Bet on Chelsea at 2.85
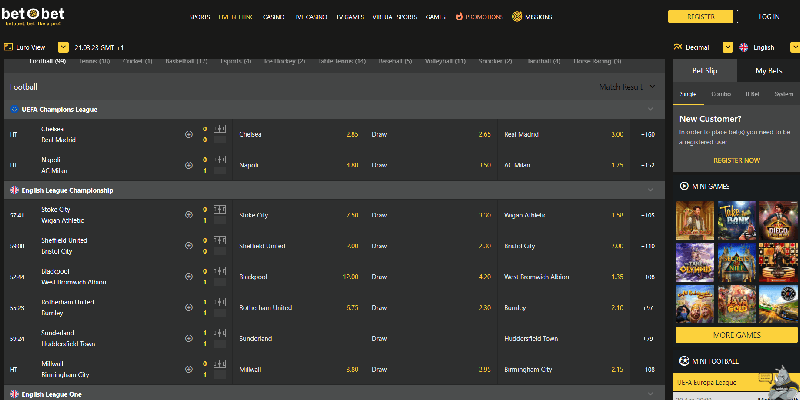The width and height of the screenshot is (800, 400). (x=299, y=135)
